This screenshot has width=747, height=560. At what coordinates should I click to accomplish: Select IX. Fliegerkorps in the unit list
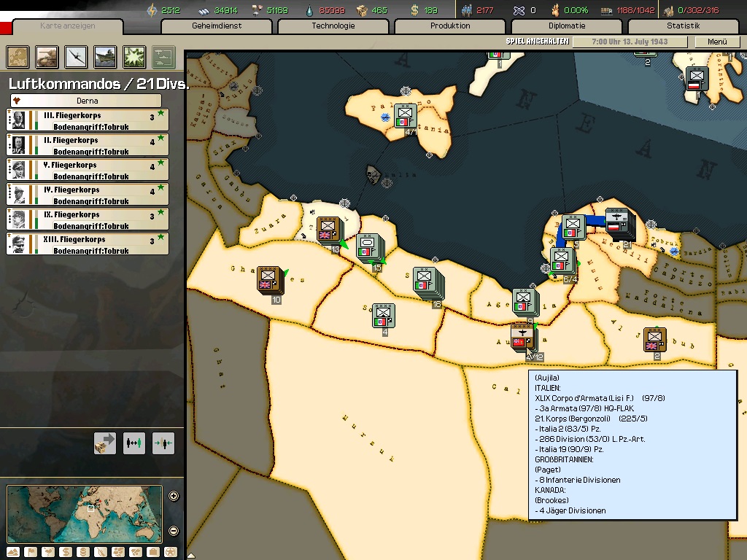(88, 219)
